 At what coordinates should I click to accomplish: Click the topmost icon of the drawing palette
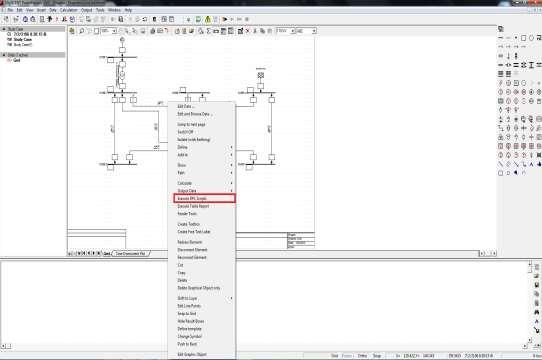pyautogui.click(x=501, y=29)
